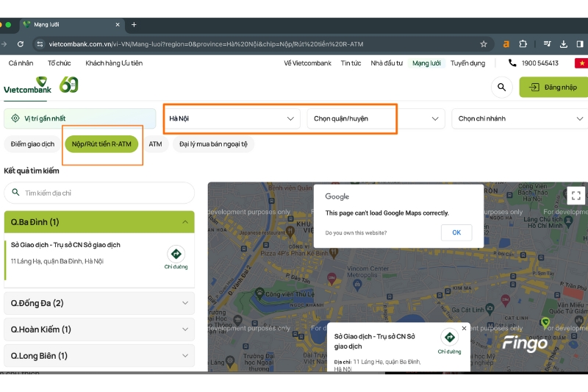
Task: Click the 60th anniversary logo
Action: pyautogui.click(x=69, y=85)
